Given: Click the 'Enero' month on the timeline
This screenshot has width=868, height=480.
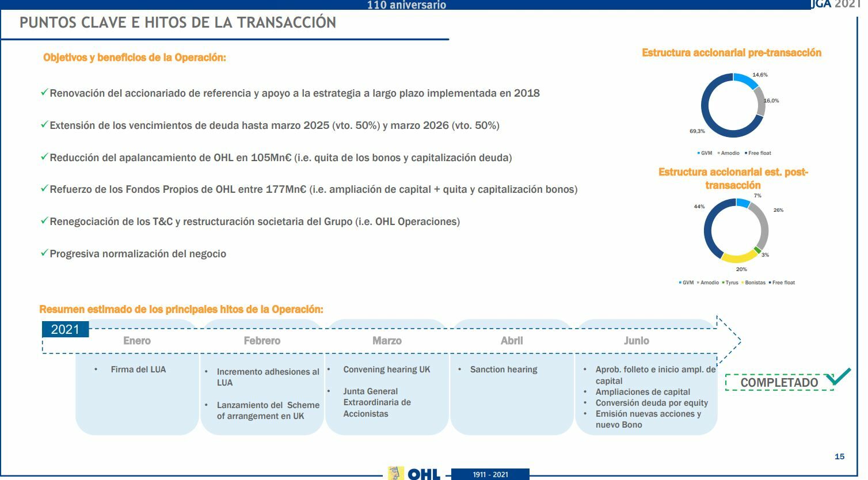Looking at the screenshot, I should coord(137,341).
